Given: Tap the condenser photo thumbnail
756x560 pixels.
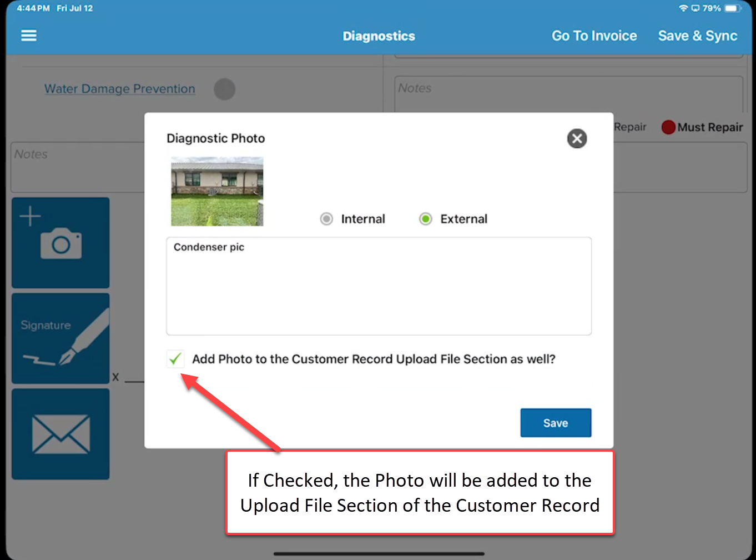Looking at the screenshot, I should click(217, 191).
